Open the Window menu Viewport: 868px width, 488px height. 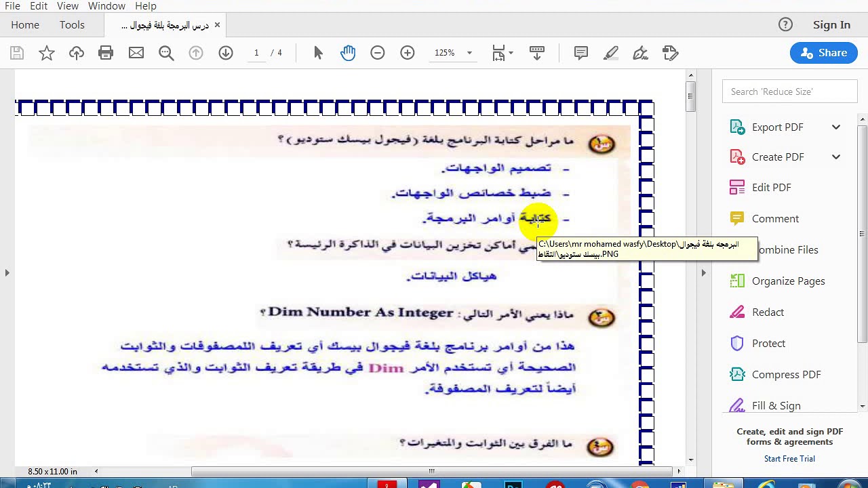tap(106, 5)
